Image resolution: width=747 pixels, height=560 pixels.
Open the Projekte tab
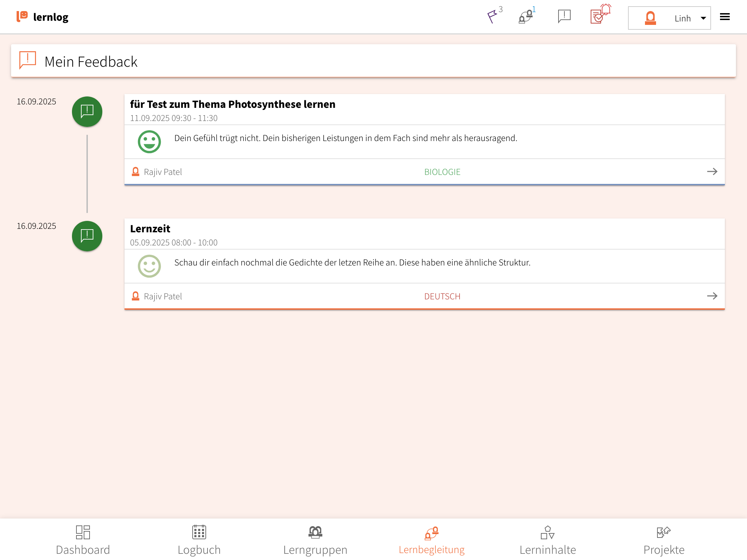pyautogui.click(x=664, y=540)
